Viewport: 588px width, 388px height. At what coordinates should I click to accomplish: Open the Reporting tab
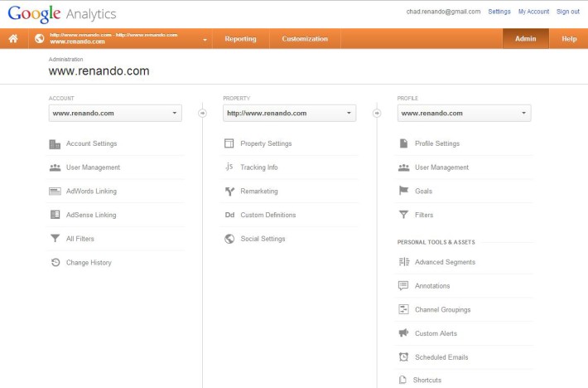click(240, 39)
